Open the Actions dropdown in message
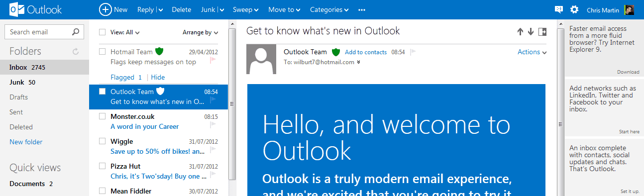 (x=532, y=52)
